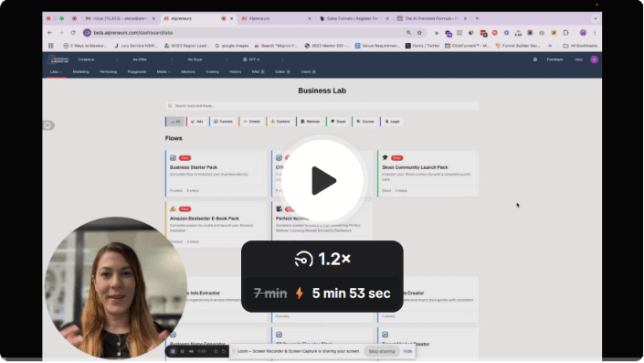This screenshot has width=644, height=363.
Task: Filter tools by Legal category
Action: click(x=392, y=122)
